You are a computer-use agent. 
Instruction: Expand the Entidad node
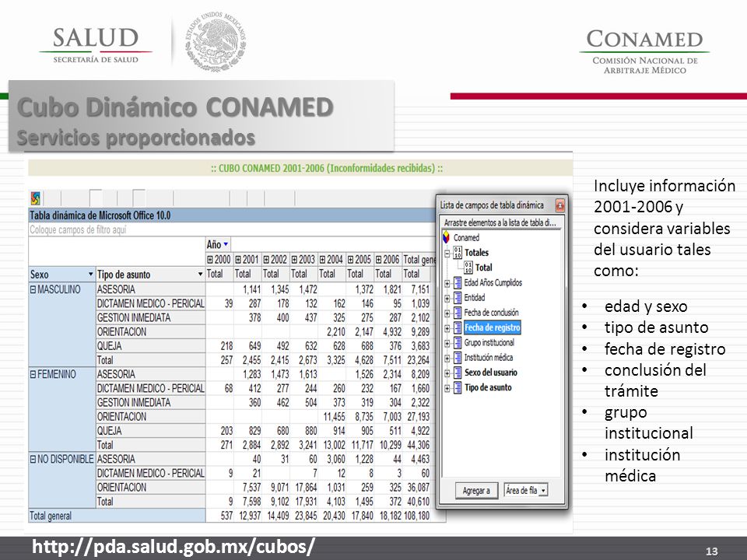(447, 299)
